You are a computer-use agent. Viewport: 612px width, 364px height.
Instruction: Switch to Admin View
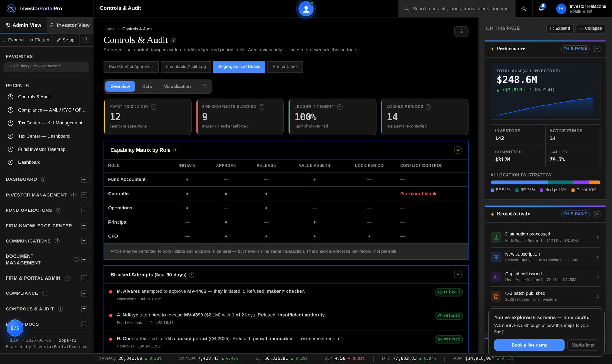coord(23,25)
